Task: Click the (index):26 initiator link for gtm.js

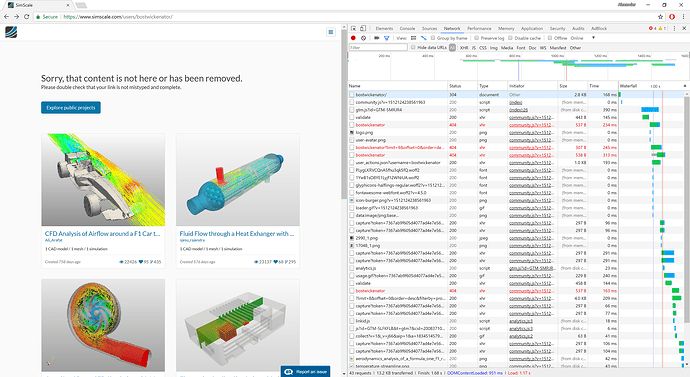Action: (518, 110)
